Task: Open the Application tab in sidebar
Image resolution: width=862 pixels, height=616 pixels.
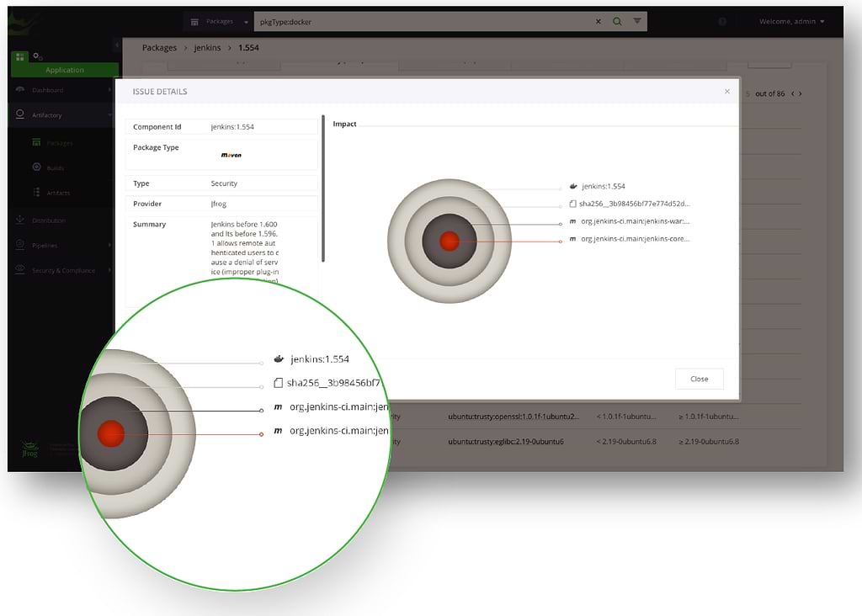Action: coord(65,70)
